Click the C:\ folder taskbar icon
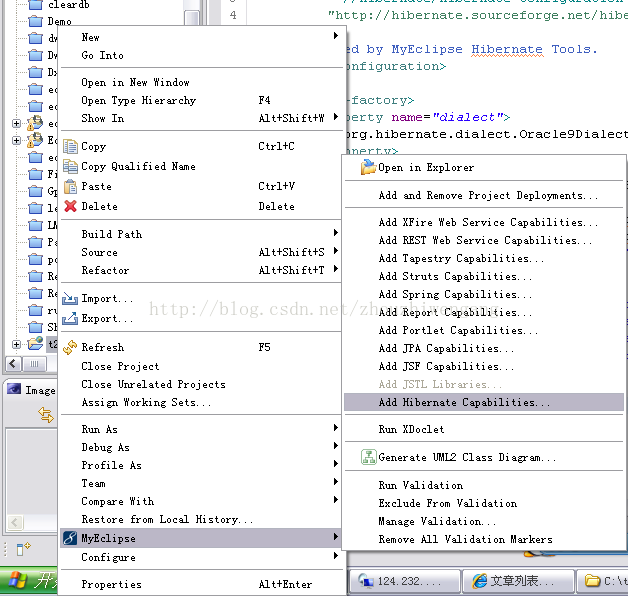The width and height of the screenshot is (628, 596). [x=592, y=581]
